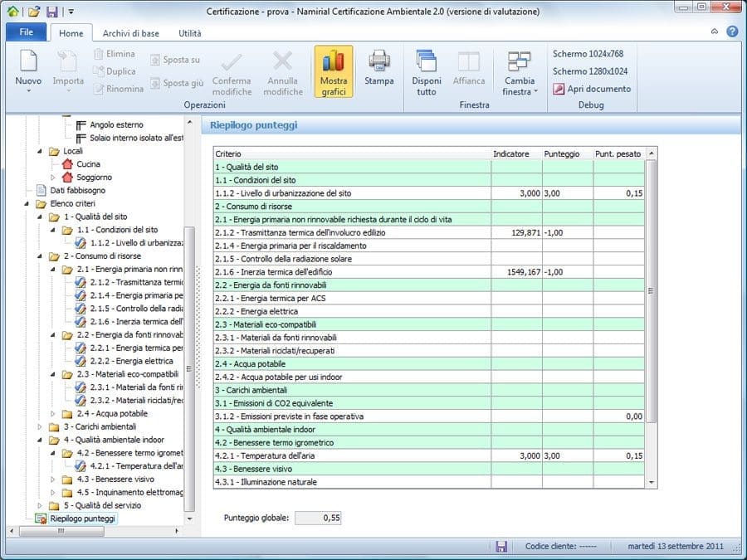Click the table scroll down arrow
Viewport: 747px width, 560px height.
tap(651, 482)
